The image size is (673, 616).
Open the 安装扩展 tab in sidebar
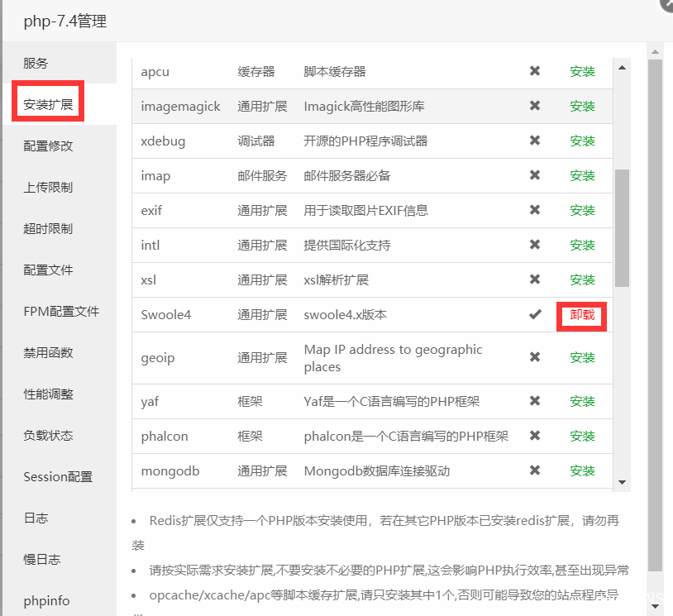[x=48, y=105]
